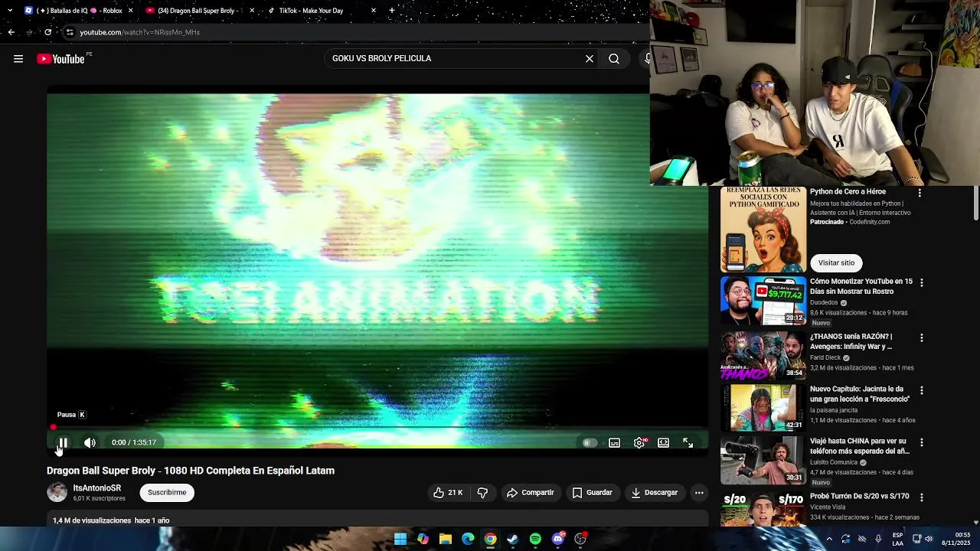Go back in browser history
This screenshot has height=551, width=980.
11,32
